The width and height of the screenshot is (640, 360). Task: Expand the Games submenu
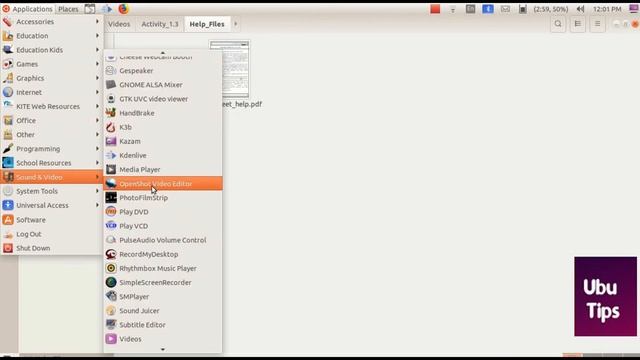tap(51, 64)
